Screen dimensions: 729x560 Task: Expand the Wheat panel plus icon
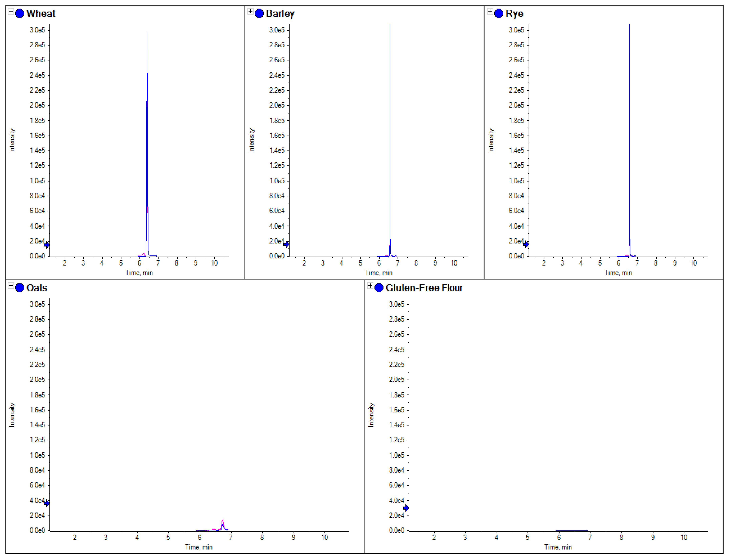point(11,12)
